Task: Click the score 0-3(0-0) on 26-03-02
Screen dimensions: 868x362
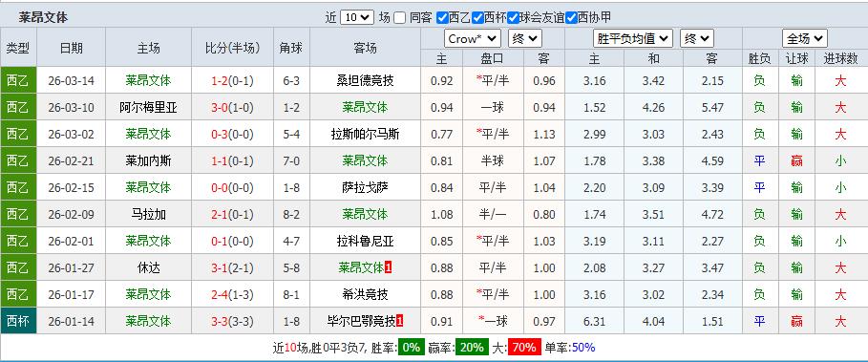Action: pos(232,134)
